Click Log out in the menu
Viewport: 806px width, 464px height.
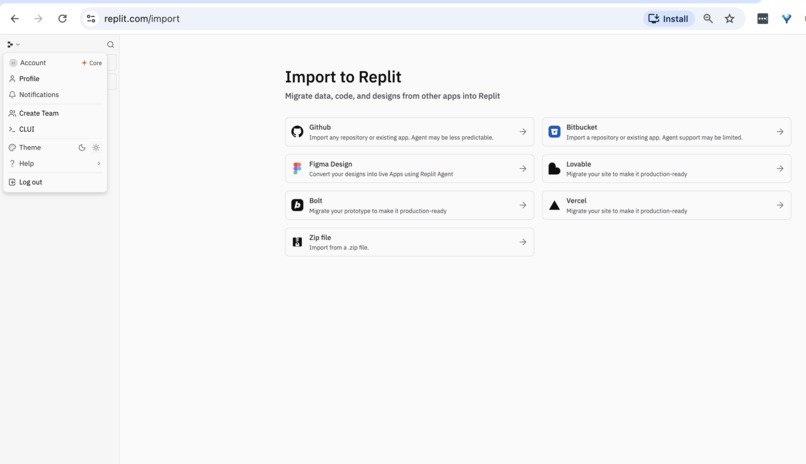(55, 182)
